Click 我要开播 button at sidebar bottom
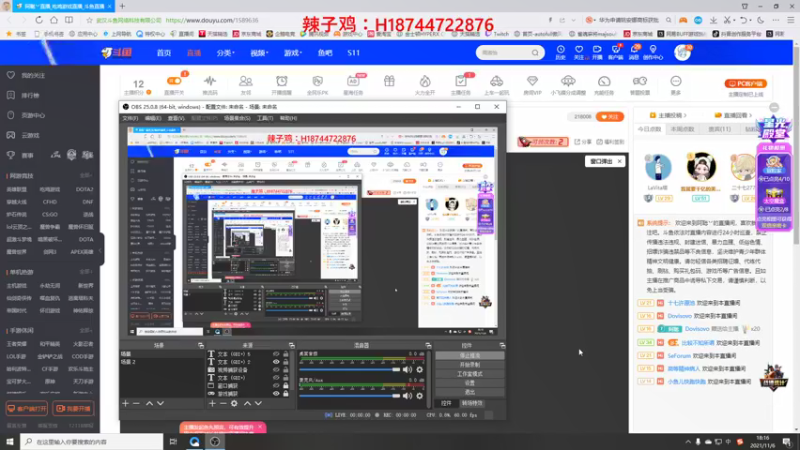This screenshot has width=800, height=450. pos(73,409)
